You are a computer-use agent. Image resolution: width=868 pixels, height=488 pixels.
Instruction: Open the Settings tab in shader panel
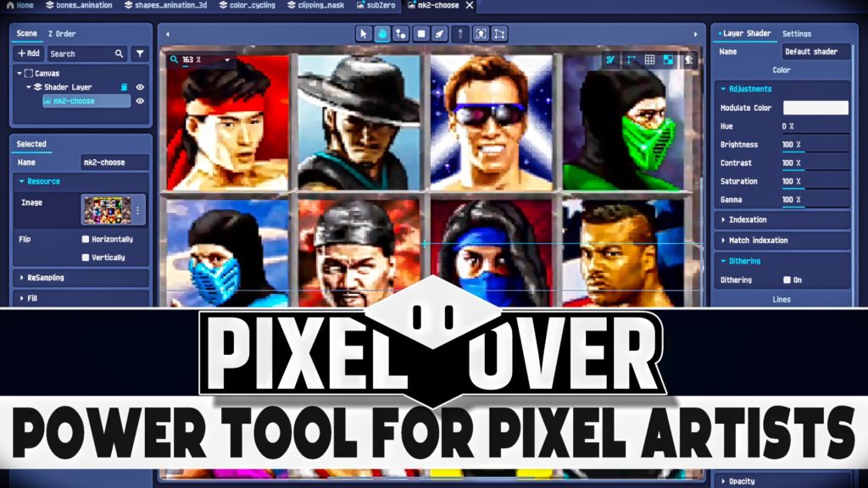[797, 34]
